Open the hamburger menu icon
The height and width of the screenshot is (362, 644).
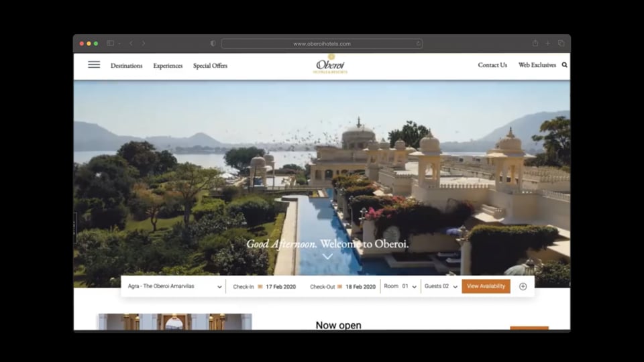94,64
